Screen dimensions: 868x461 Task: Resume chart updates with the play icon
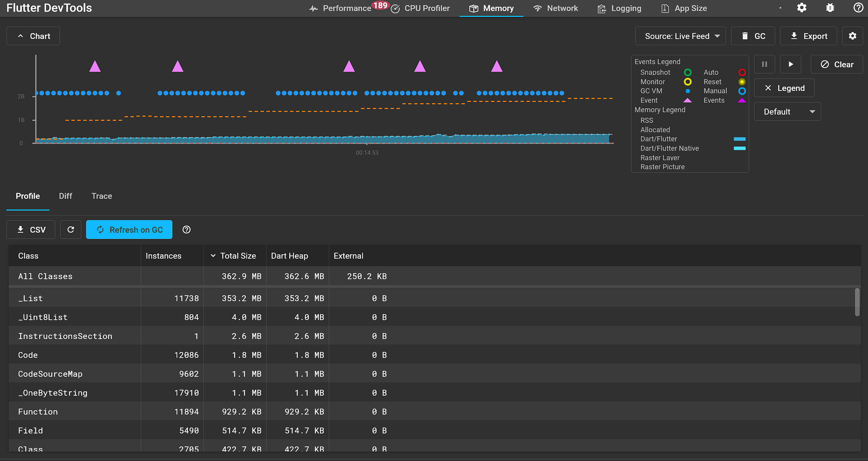791,64
